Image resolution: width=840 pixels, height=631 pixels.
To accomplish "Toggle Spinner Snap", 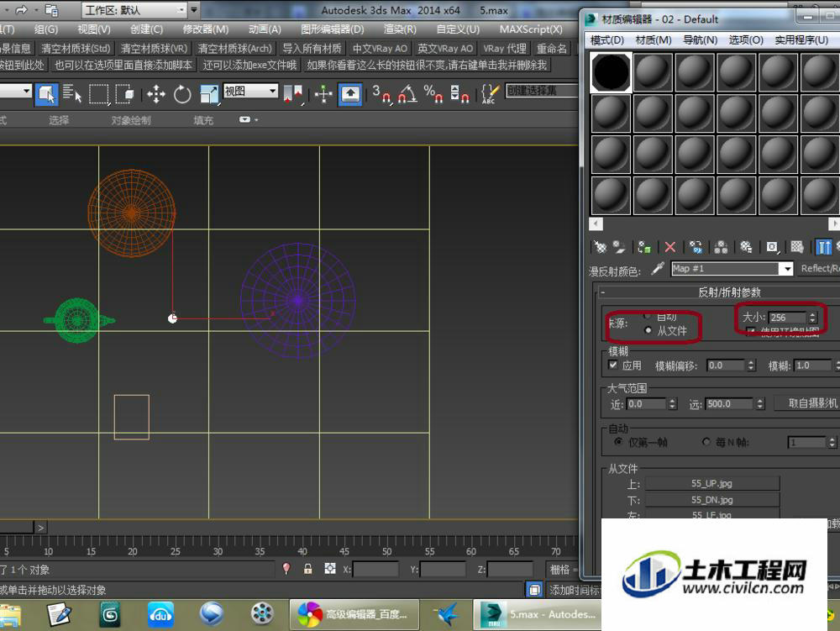I will 459,94.
